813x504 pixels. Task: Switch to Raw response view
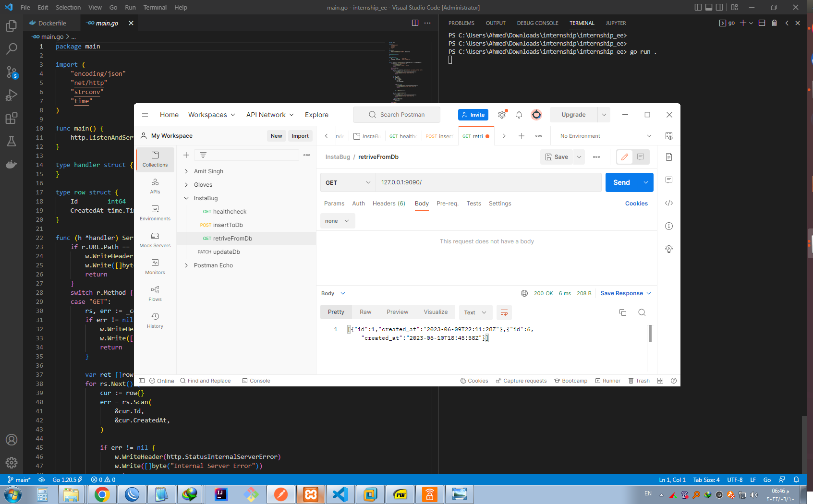365,312
